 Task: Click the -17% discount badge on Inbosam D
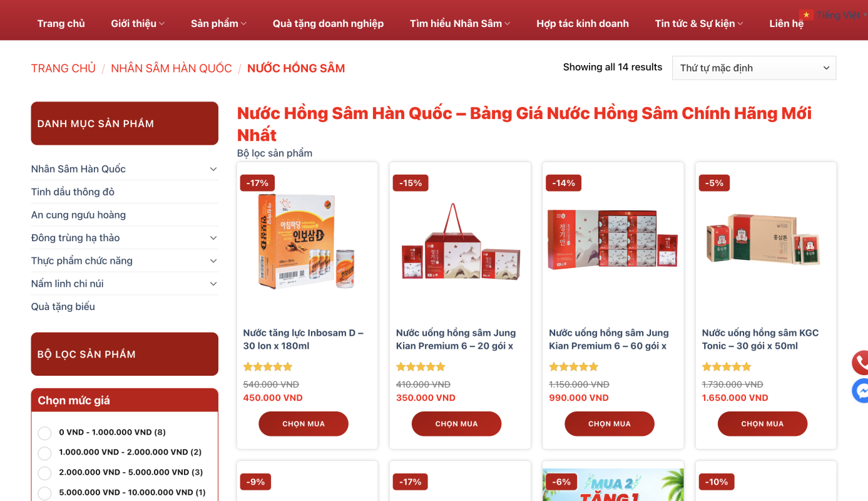(257, 183)
